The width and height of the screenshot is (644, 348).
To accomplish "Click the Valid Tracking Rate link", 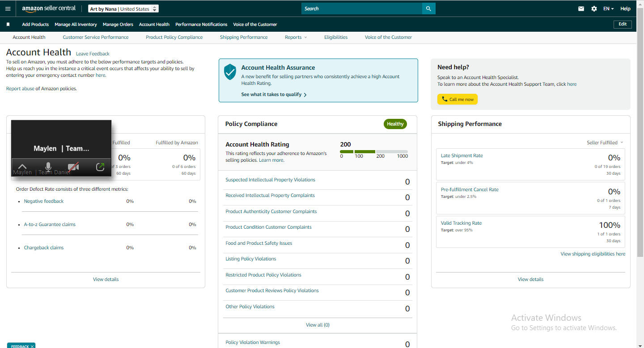I will (461, 223).
